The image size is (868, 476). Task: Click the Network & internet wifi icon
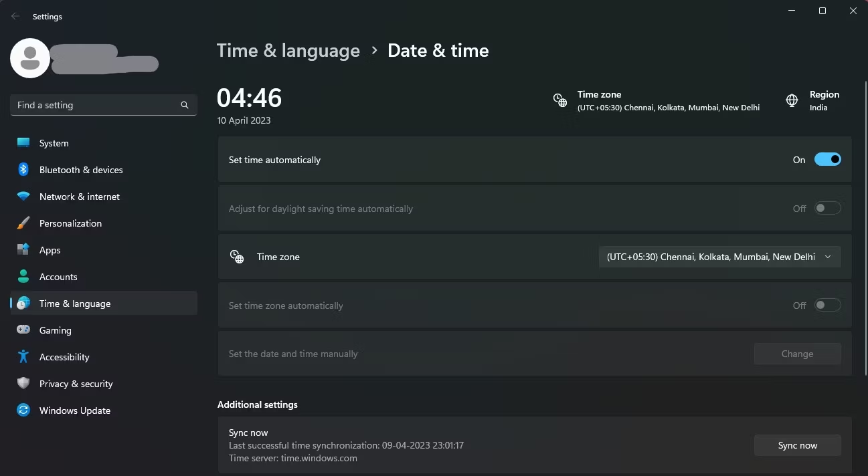click(23, 197)
